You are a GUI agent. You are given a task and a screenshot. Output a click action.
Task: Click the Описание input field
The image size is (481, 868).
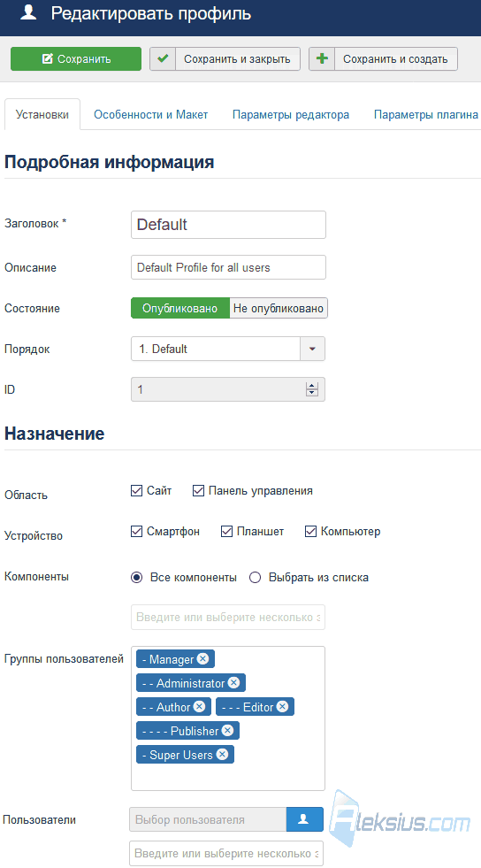coord(228,267)
